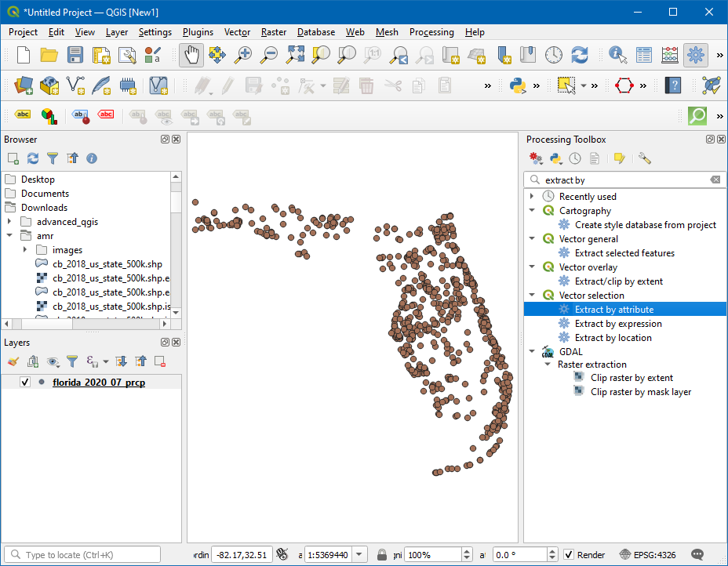
Task: Open the map scale dropdown
Action: pos(360,555)
